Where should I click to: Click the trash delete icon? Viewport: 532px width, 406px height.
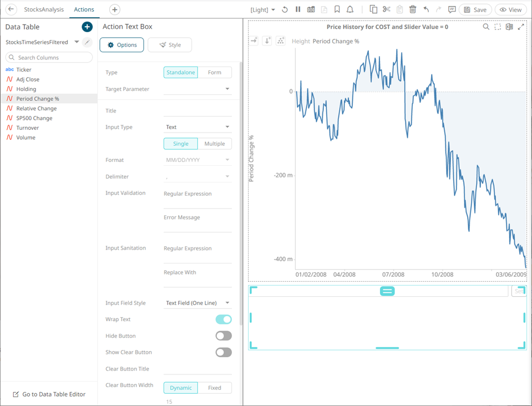(x=413, y=9)
